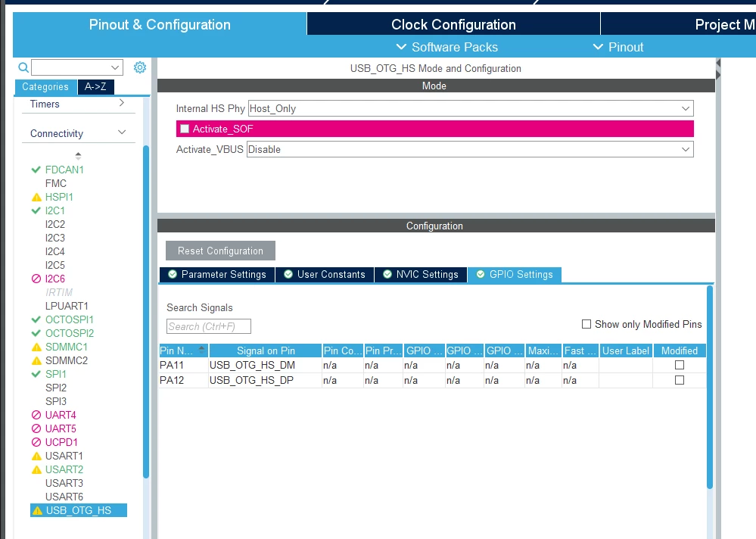Open the Internal HS Phy dropdown
This screenshot has width=756, height=539.
click(x=471, y=108)
